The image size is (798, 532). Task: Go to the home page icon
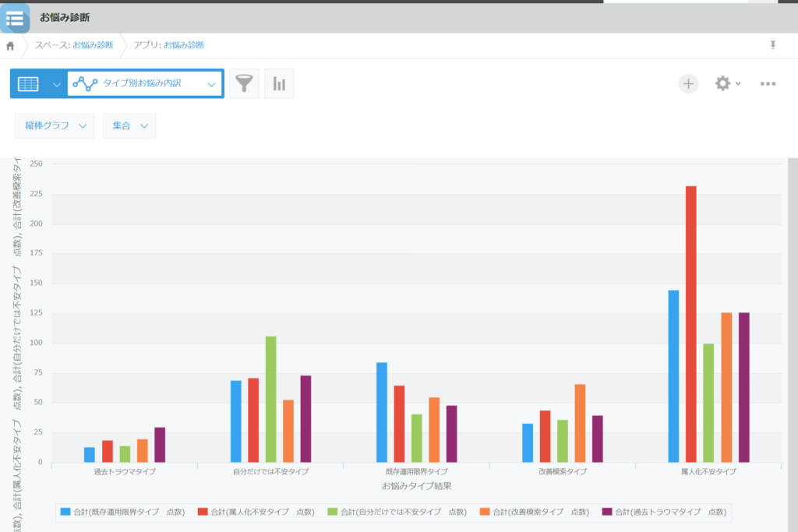[x=10, y=46]
